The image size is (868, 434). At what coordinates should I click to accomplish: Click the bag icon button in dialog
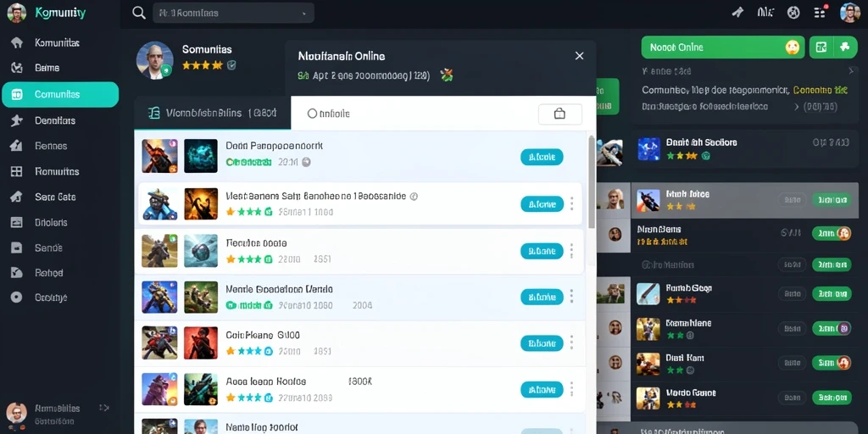[x=559, y=114]
